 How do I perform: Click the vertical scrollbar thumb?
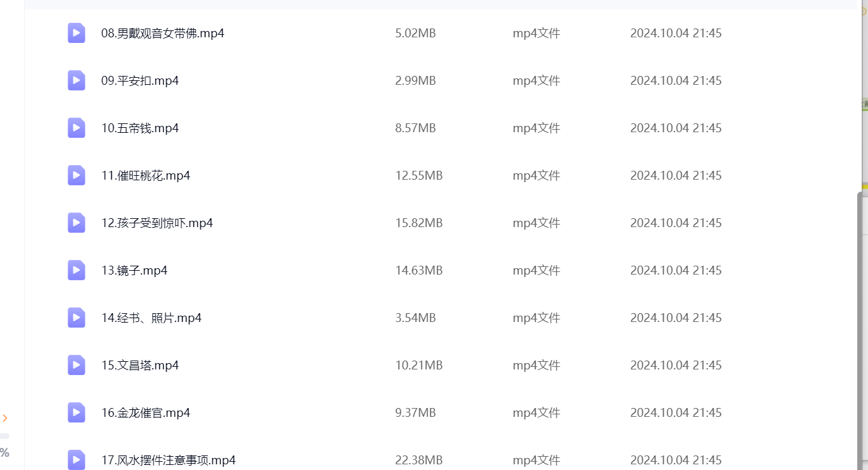[x=860, y=329]
